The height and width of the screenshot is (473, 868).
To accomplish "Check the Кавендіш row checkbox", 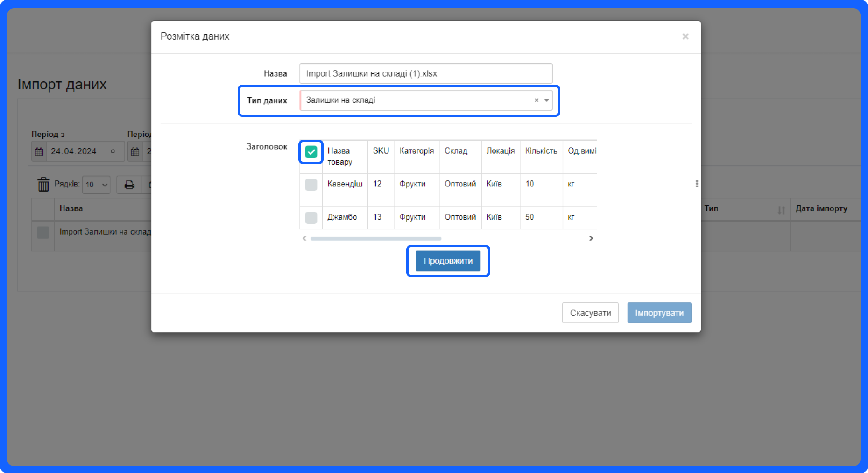I will coord(311,185).
